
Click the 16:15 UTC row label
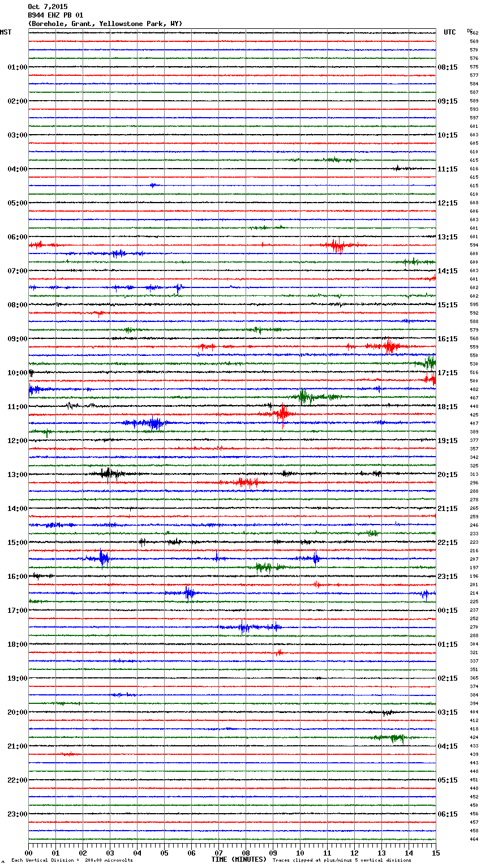point(448,339)
